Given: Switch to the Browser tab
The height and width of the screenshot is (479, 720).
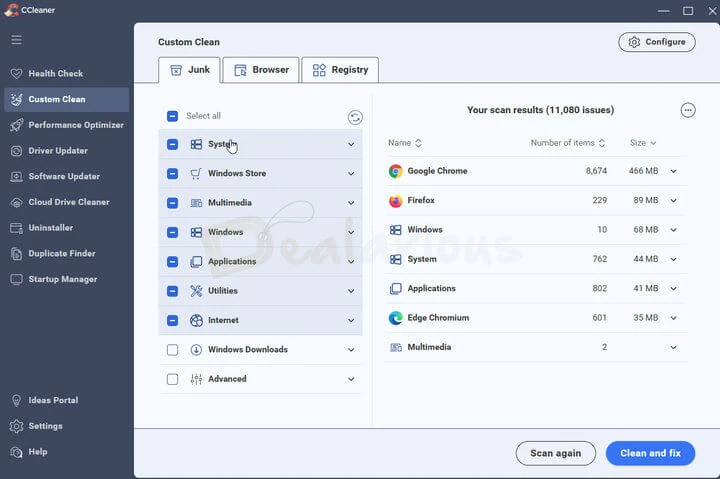Looking at the screenshot, I should point(260,70).
